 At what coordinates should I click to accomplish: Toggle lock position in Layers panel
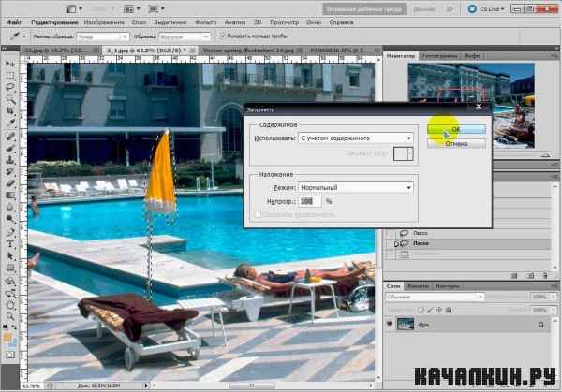click(438, 311)
